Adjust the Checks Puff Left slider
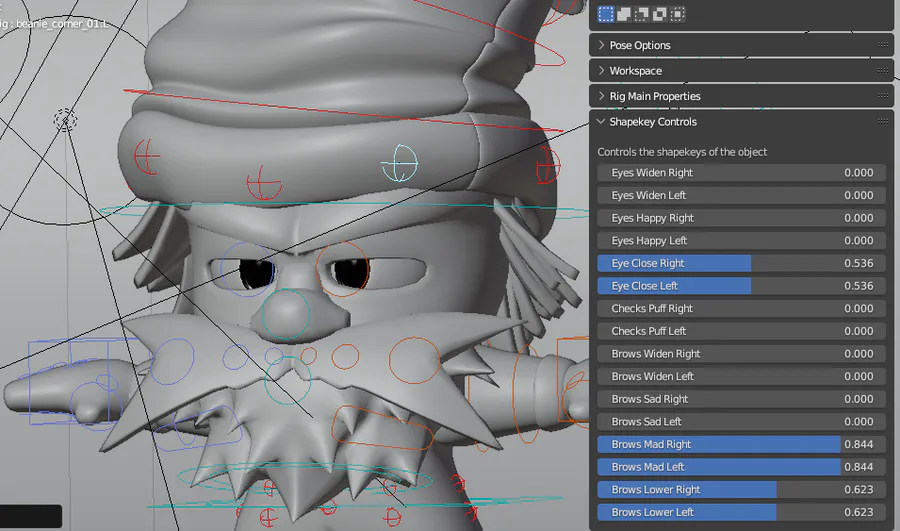Image resolution: width=900 pixels, height=531 pixels. tap(742, 331)
